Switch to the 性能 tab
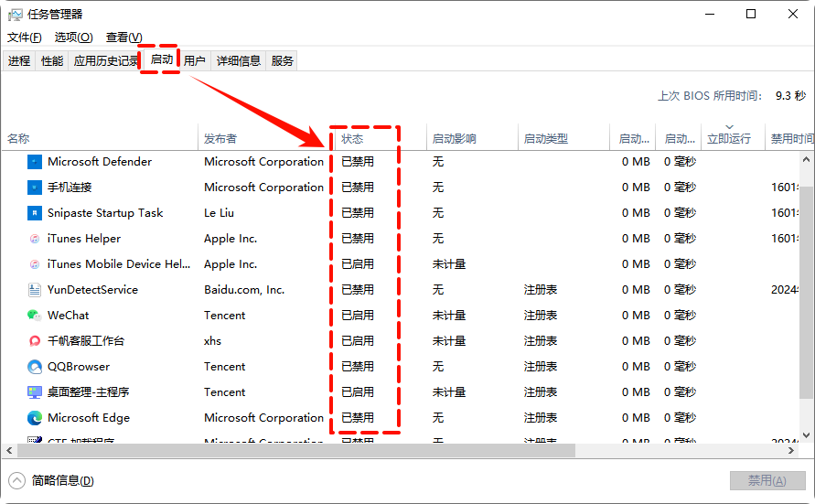The image size is (815, 504). (x=52, y=60)
